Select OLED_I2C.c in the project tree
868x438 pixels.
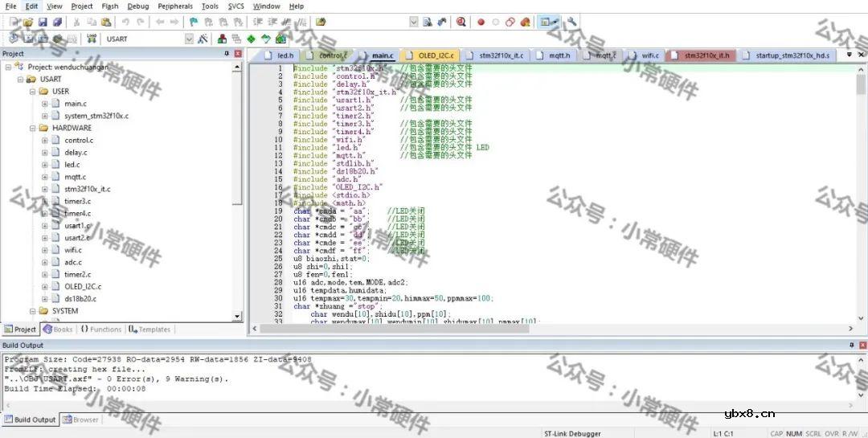click(82, 286)
